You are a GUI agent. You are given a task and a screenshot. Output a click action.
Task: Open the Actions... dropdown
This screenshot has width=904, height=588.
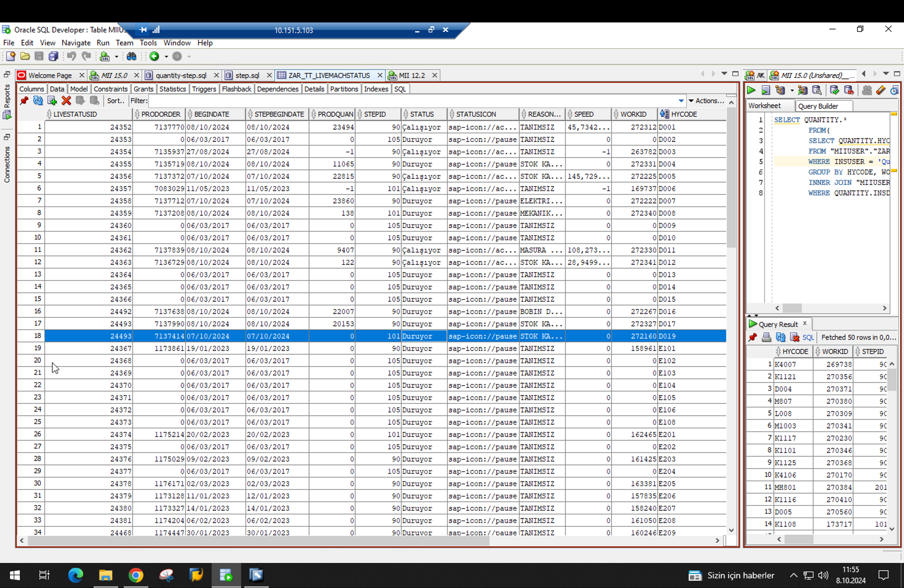[x=706, y=101]
